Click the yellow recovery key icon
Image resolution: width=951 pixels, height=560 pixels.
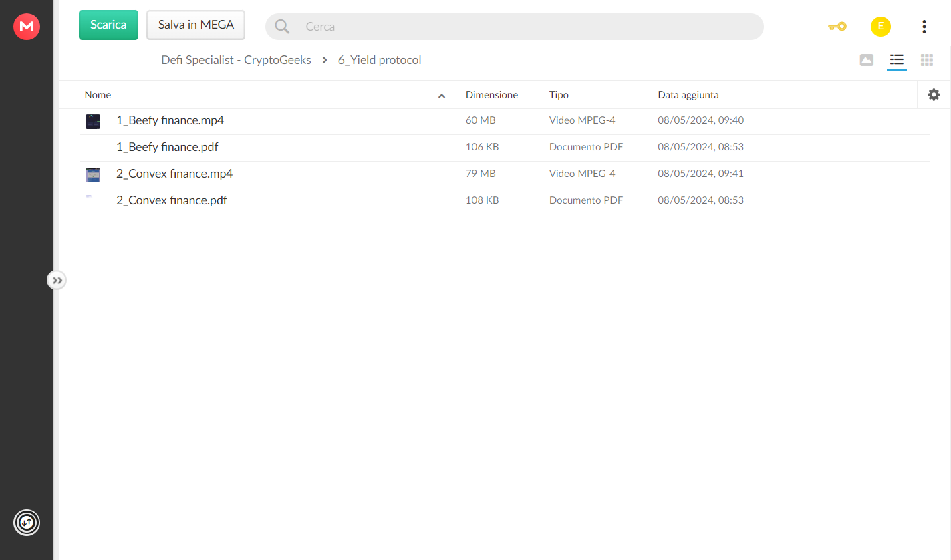[837, 27]
